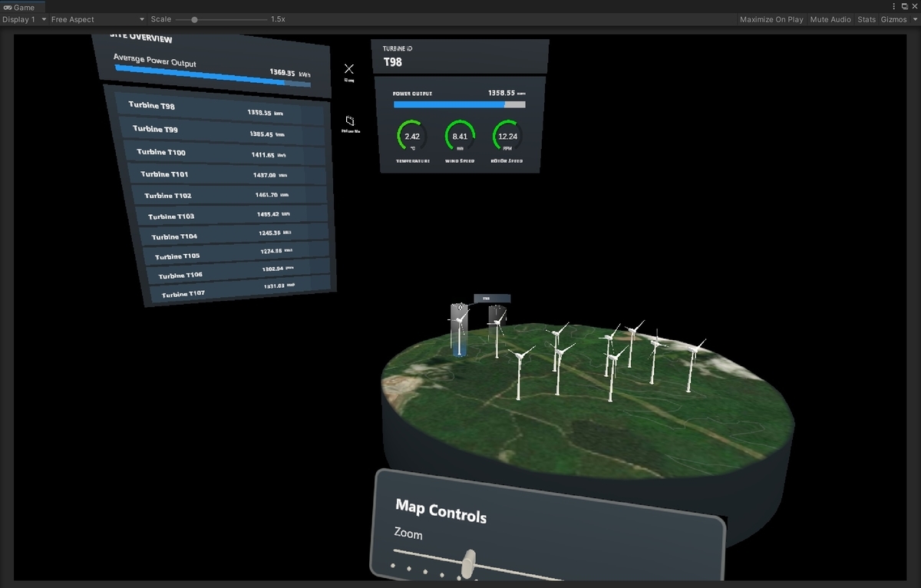Screen dimensions: 921x588
Task: Click the 1369.35 average power value
Action: 282,73
